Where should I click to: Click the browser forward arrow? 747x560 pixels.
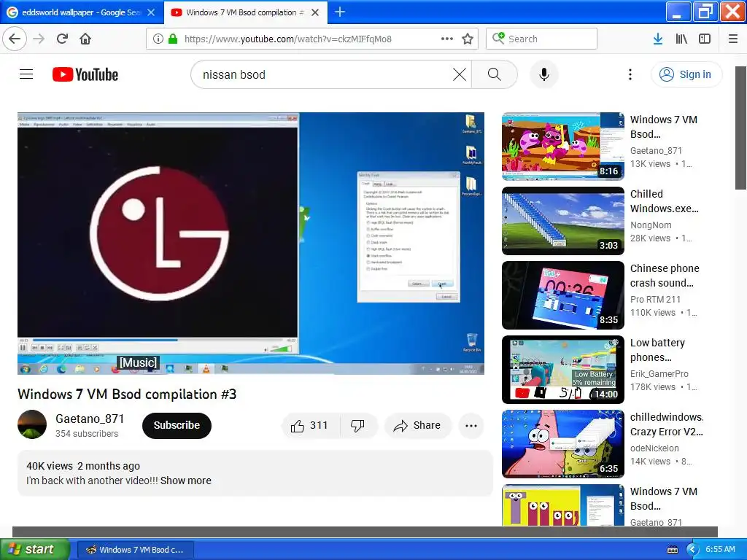click(39, 39)
